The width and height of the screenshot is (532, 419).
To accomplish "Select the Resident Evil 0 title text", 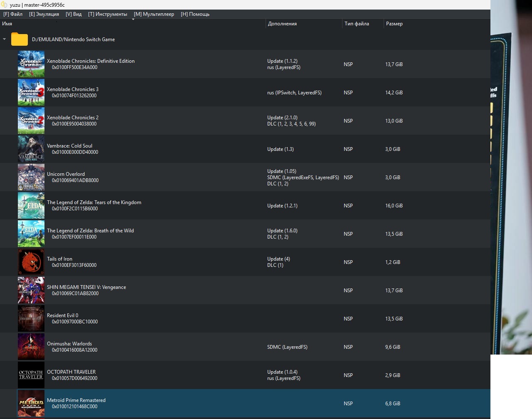I will (x=62, y=315).
